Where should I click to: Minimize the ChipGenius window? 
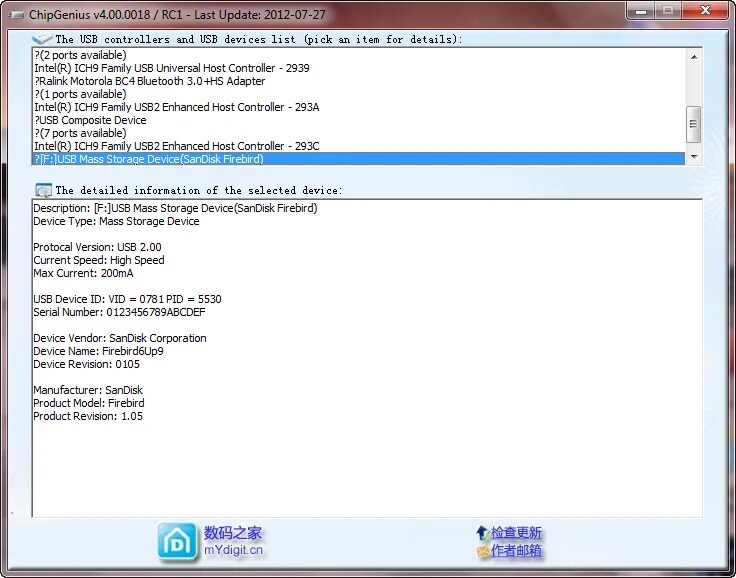click(x=641, y=11)
